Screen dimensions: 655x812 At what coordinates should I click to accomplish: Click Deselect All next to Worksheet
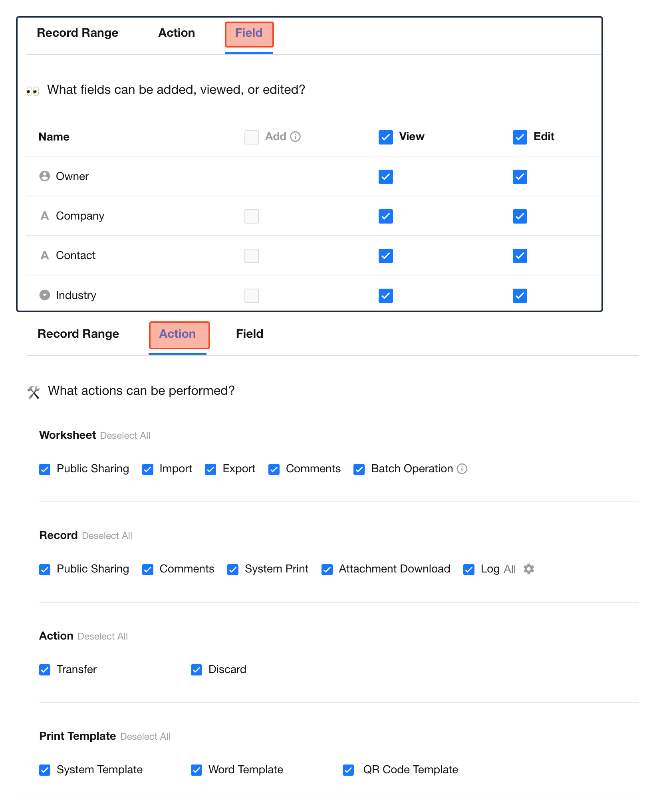(125, 436)
